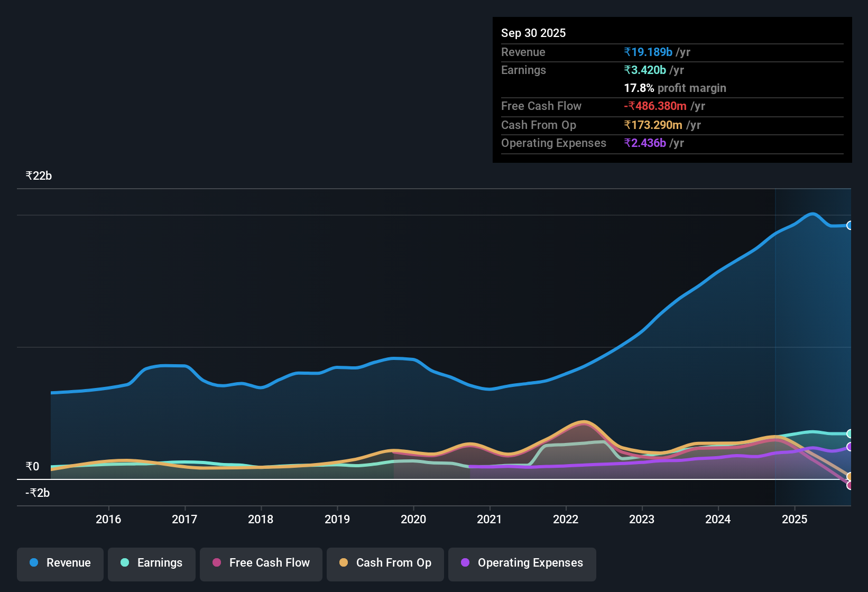Expand the 17.8% profit margin detail
This screenshot has height=592, width=868.
pyautogui.click(x=675, y=88)
